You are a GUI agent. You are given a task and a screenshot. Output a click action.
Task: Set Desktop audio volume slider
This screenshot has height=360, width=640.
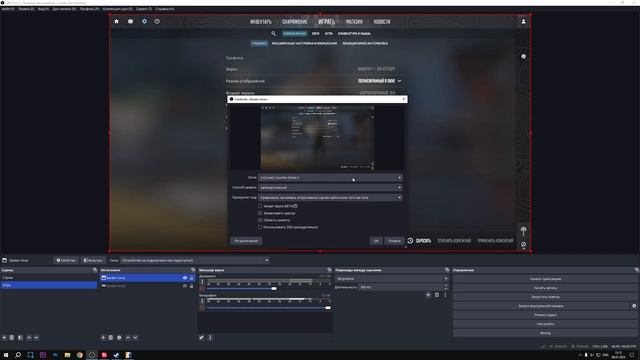(274, 289)
